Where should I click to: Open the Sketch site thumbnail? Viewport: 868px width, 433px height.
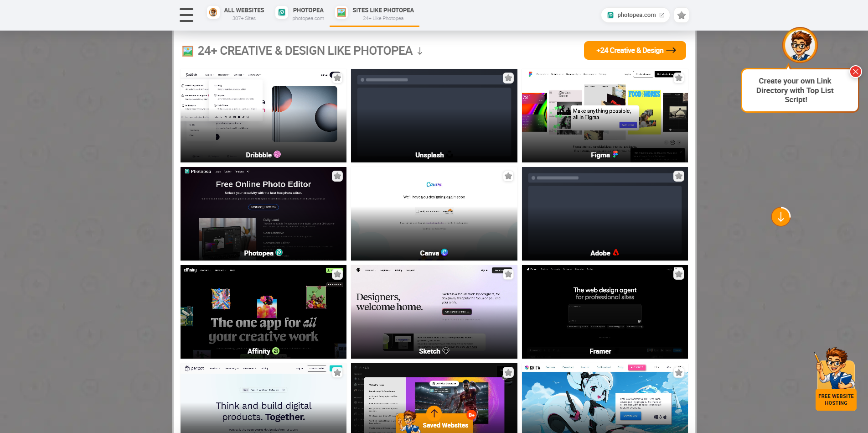pos(434,312)
